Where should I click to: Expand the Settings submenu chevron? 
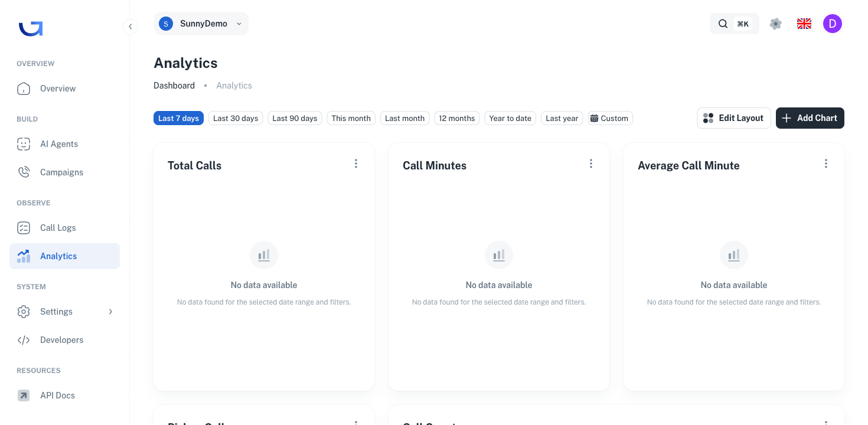coord(110,312)
